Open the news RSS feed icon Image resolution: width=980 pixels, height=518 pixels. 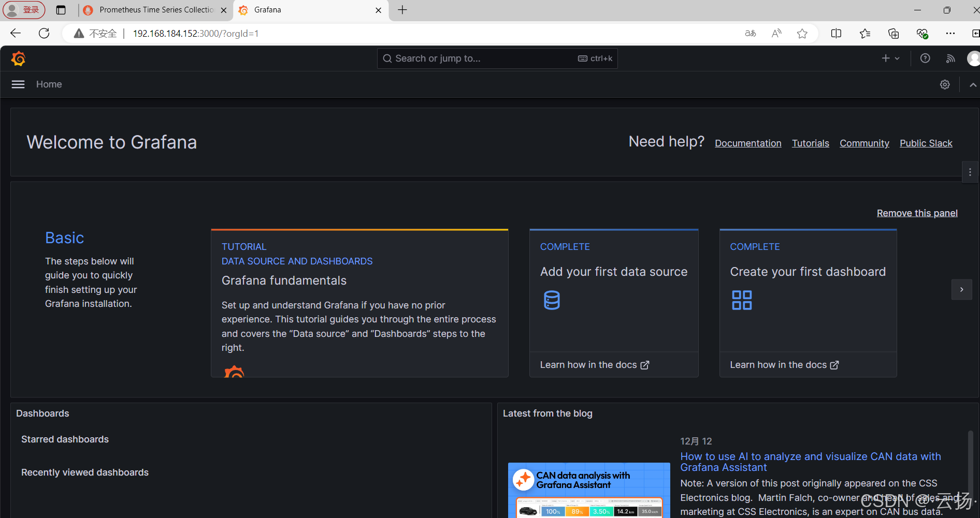click(x=950, y=58)
